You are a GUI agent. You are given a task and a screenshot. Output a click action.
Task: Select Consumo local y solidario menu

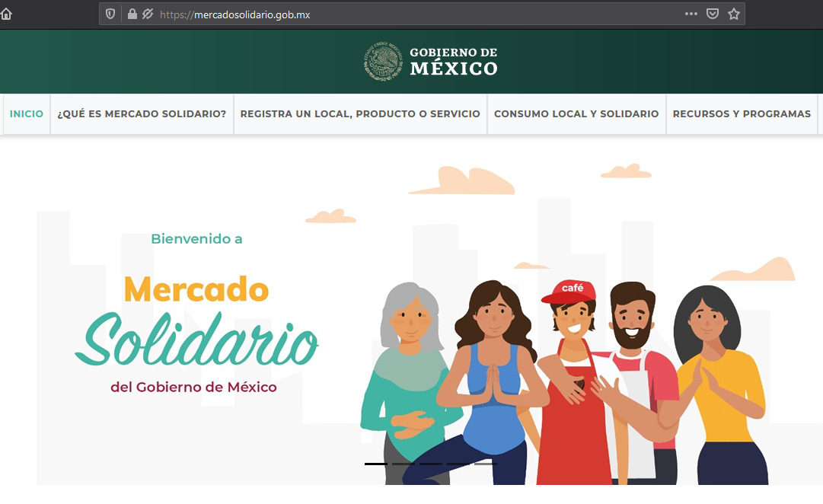pyautogui.click(x=576, y=114)
